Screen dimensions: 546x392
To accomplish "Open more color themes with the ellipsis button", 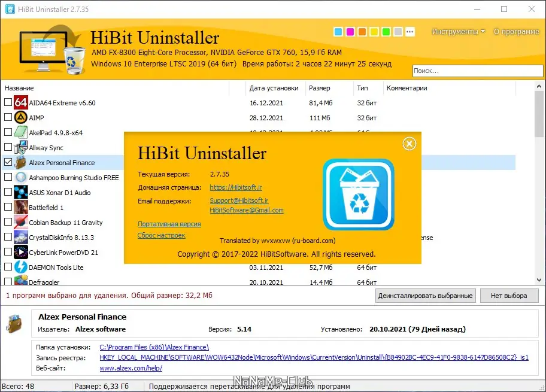I will click(x=410, y=32).
